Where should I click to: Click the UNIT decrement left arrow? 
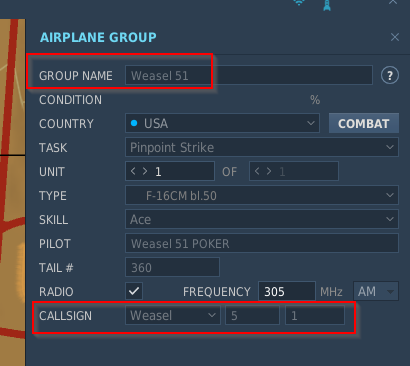tap(133, 171)
